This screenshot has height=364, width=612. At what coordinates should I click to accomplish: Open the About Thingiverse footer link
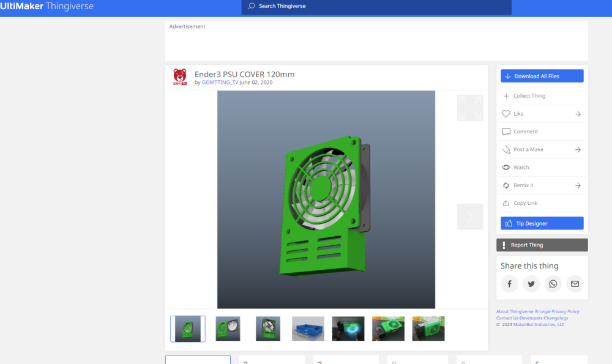pos(517,311)
